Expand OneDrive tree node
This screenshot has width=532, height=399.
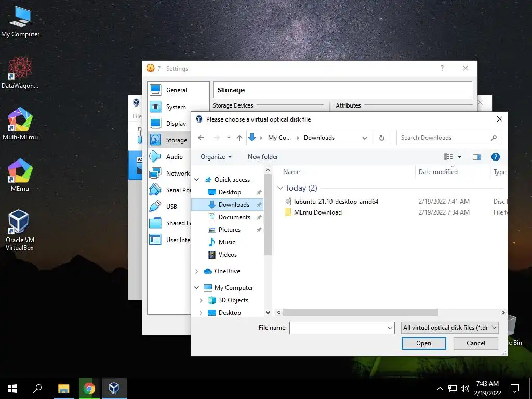click(x=197, y=271)
